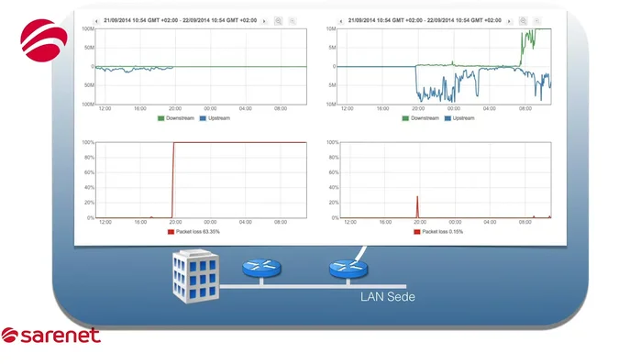This screenshot has height=364, width=641.
Task: Click the LAN Sede label
Action: 388,296
